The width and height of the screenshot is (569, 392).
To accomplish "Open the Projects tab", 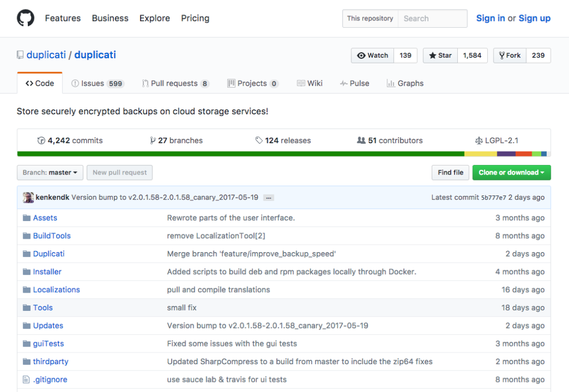I will pyautogui.click(x=253, y=83).
